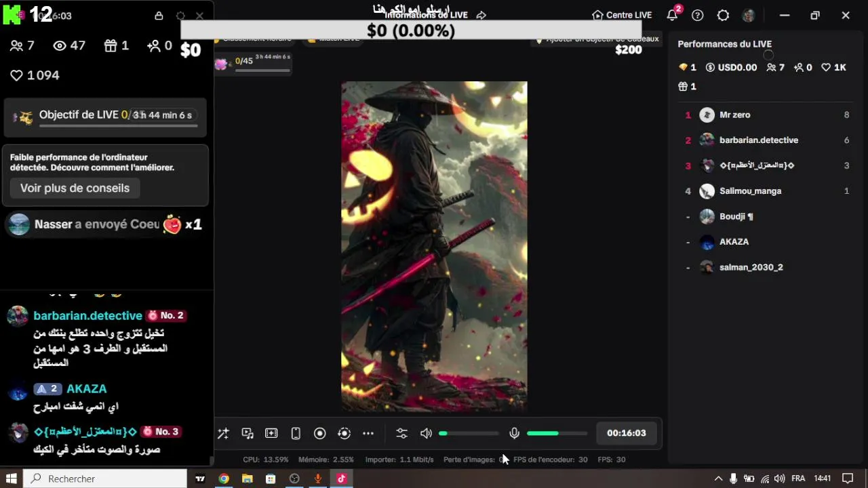Click the 00:16:03 live timer
The image size is (868, 488).
627,433
